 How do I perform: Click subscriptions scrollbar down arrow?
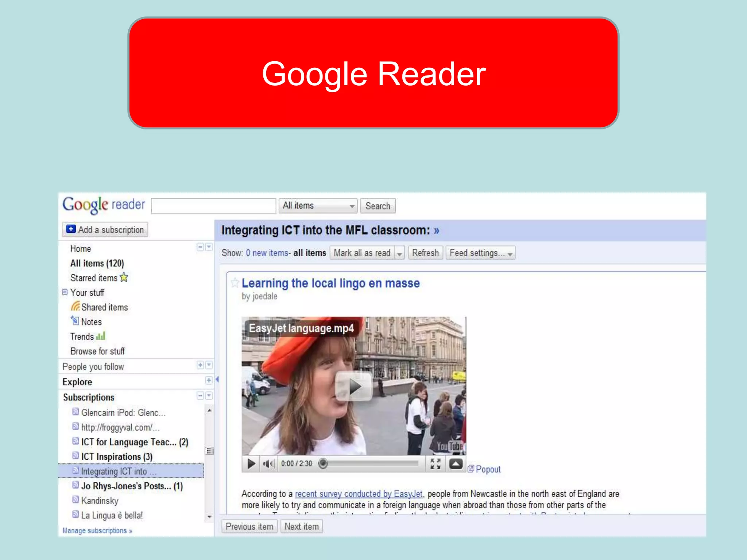(x=209, y=517)
